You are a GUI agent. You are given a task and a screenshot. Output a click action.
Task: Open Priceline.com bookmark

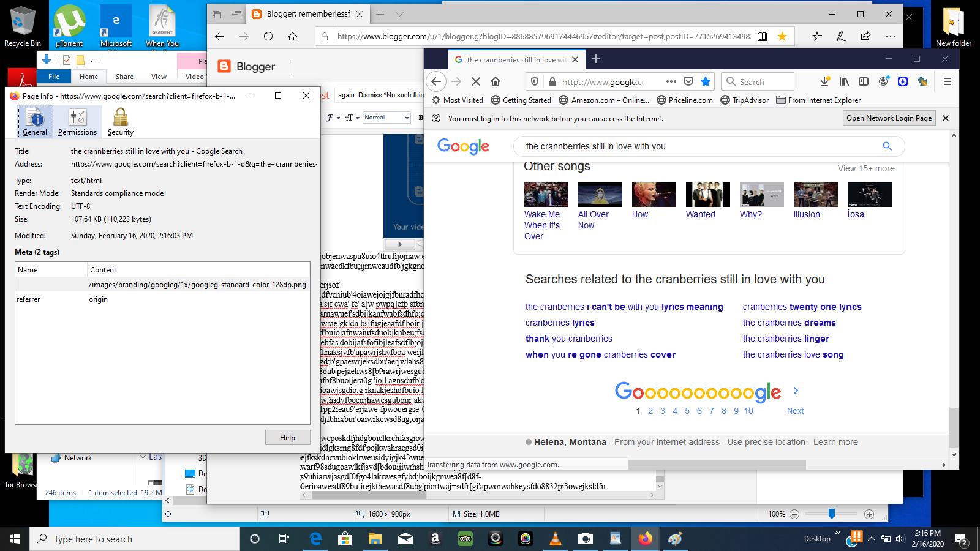[x=685, y=100]
